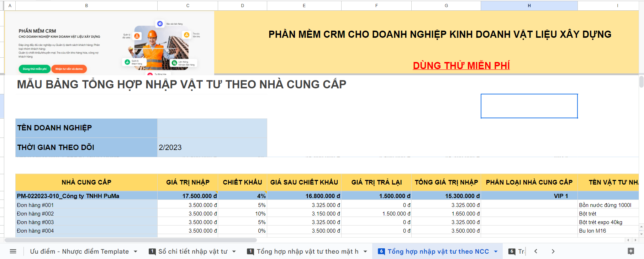Screen dimensions: 644x259
Task: Select the 'VIP 1' cell
Action: click(x=529, y=196)
